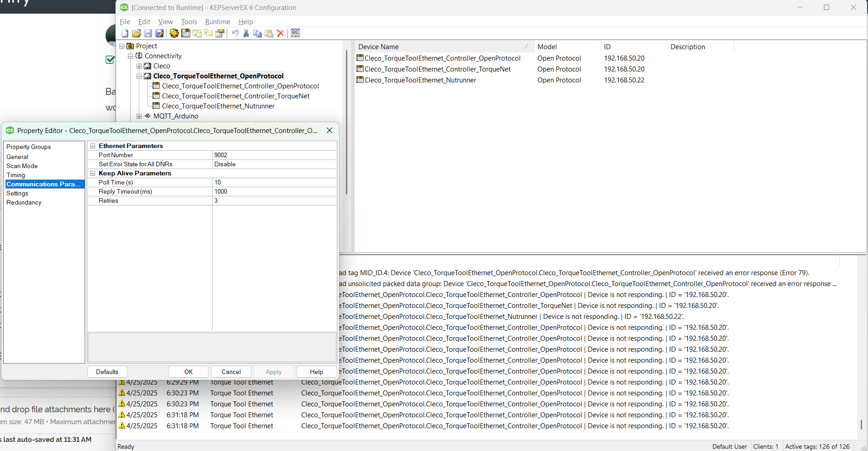Click the Copy toolbar icon

tap(258, 33)
